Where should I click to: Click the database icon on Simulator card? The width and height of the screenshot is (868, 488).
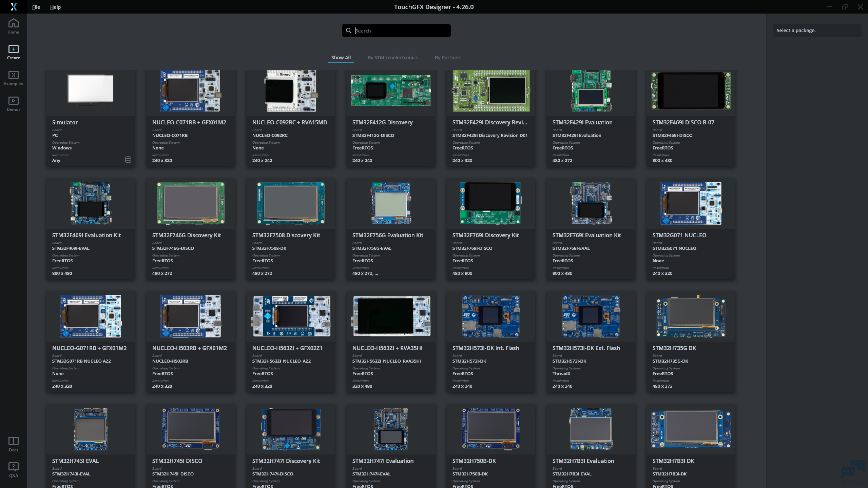coord(128,160)
